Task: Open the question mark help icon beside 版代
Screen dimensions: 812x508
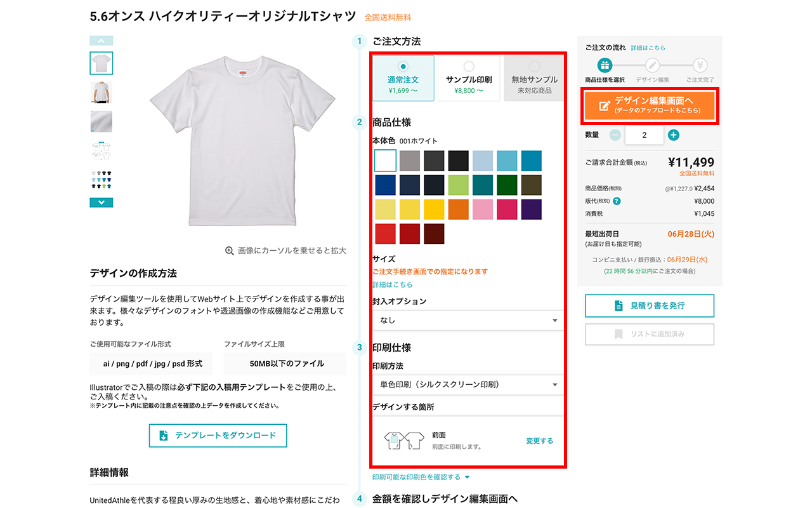Action: [616, 203]
